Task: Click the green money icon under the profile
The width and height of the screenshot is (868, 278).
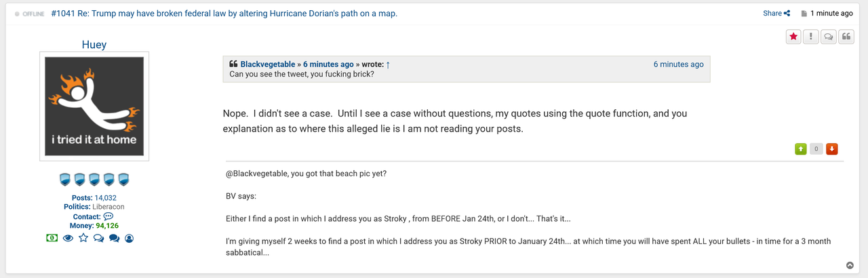Action: (x=52, y=238)
